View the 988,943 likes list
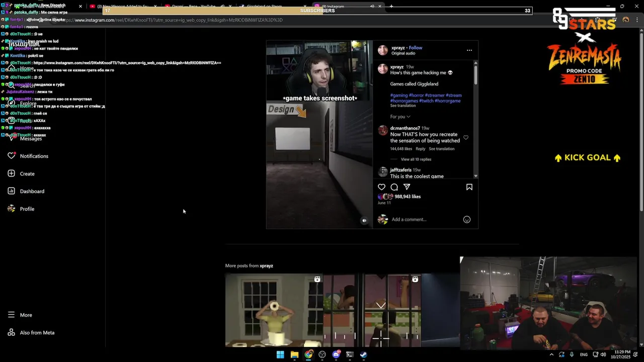Viewport: 644px width, 362px height. tap(408, 197)
